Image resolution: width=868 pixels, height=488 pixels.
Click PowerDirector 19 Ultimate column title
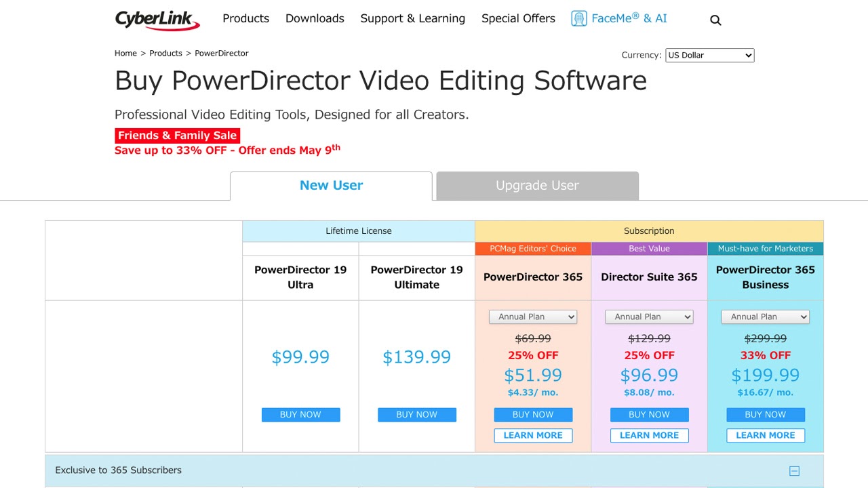[417, 277]
